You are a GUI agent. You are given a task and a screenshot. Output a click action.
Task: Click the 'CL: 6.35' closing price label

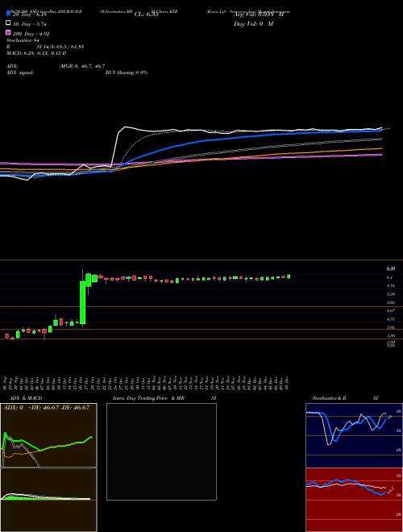(147, 15)
